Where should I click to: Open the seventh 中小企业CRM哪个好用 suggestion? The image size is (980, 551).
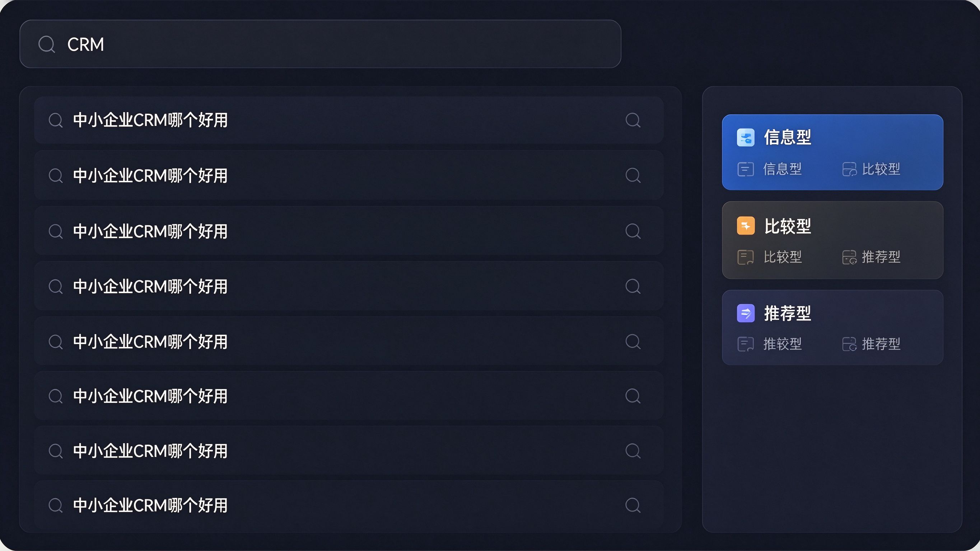point(349,451)
